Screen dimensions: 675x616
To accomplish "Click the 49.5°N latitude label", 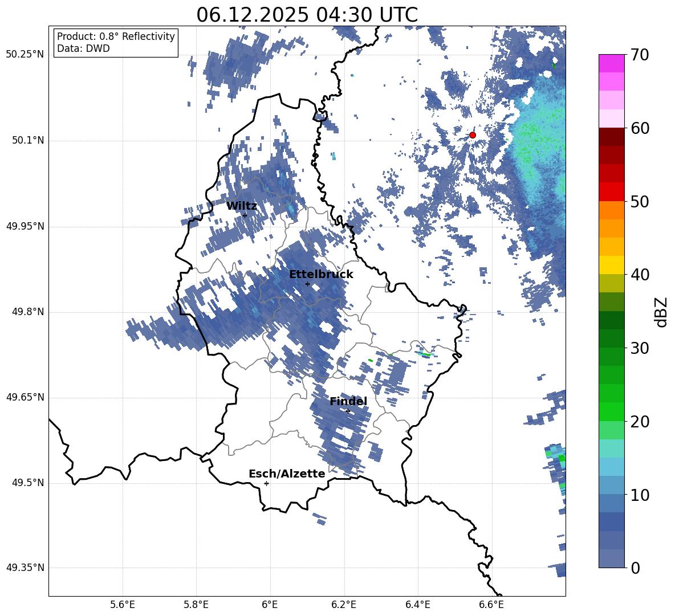I will tap(27, 483).
